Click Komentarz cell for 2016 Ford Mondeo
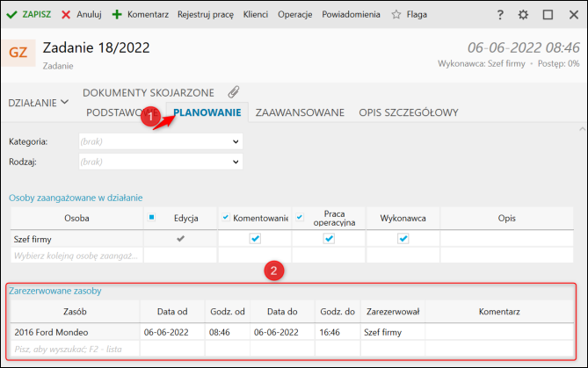Screen dimensions: 588x368 click(499, 332)
